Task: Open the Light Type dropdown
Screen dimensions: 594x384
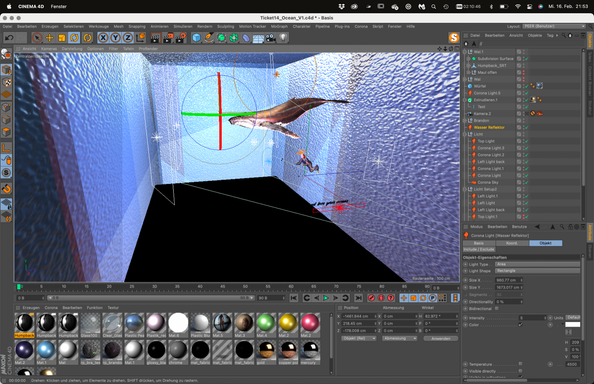Action: point(538,264)
